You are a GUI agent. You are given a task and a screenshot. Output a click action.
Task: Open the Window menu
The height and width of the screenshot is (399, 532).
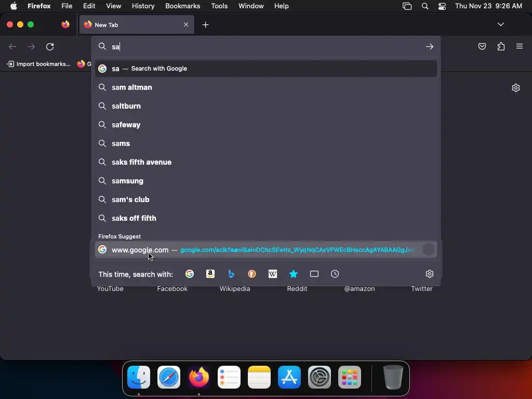[251, 6]
